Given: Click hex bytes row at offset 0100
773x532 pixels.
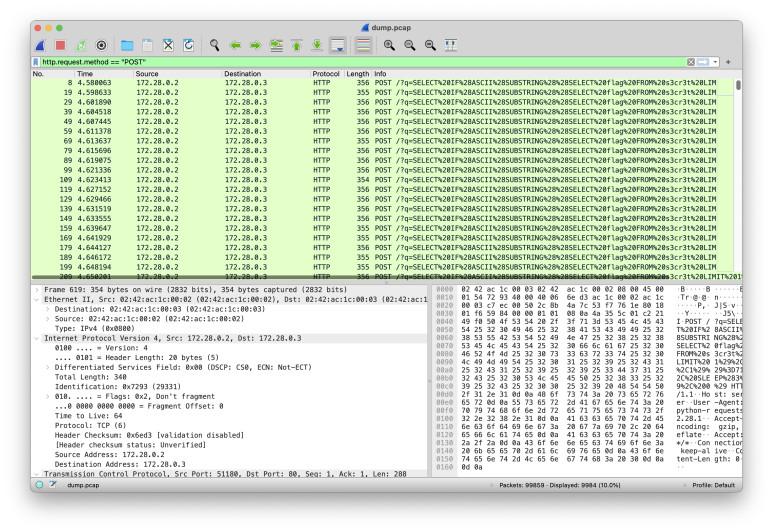Looking at the screenshot, I should (562, 419).
